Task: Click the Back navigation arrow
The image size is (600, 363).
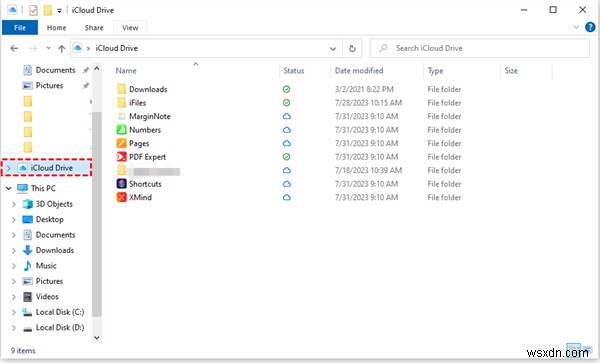Action: (x=14, y=48)
